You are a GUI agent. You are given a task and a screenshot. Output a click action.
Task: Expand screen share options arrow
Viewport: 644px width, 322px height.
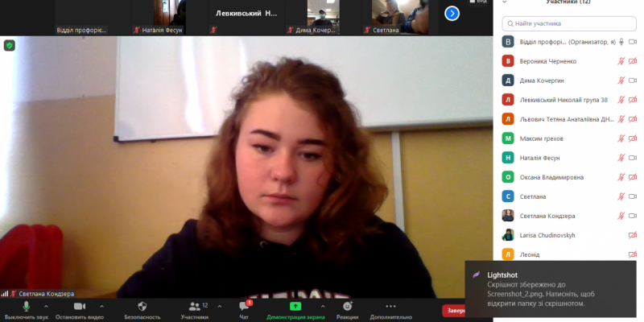tap(323, 306)
